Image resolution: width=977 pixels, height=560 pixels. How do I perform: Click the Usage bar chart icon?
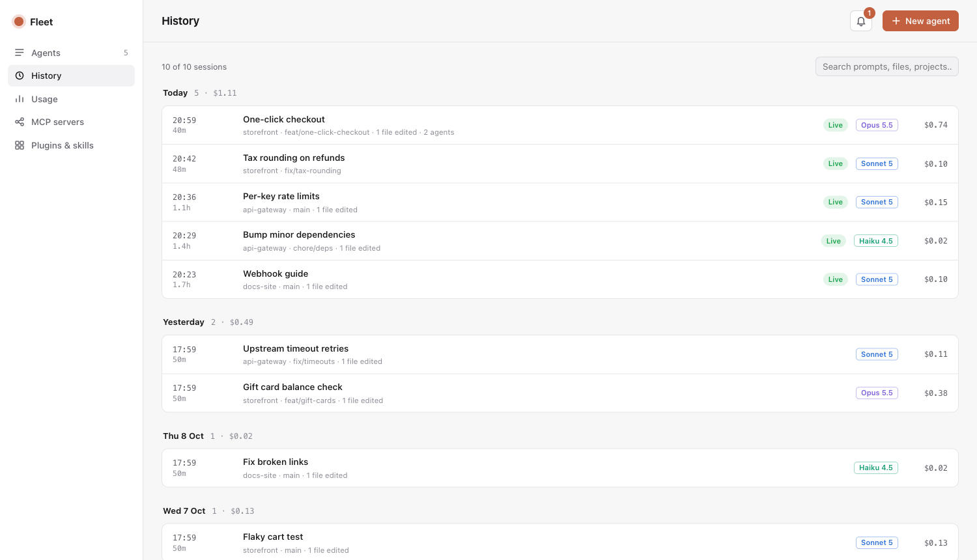pyautogui.click(x=20, y=99)
